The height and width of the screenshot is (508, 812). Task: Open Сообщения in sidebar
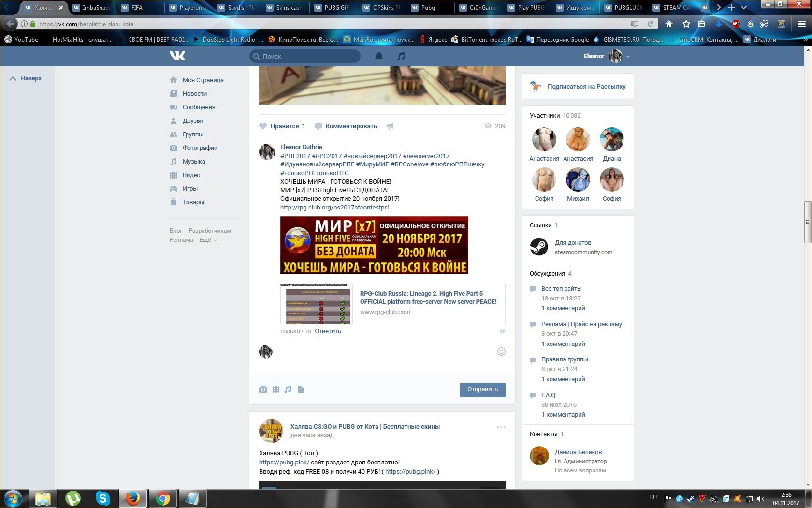pos(193,107)
